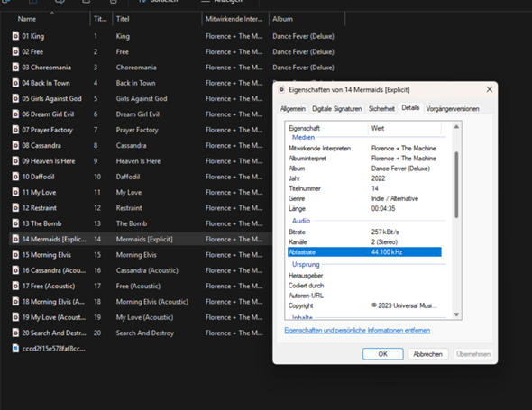Close the properties dialog
Screen dimensions: 532x410
[x=490, y=89]
